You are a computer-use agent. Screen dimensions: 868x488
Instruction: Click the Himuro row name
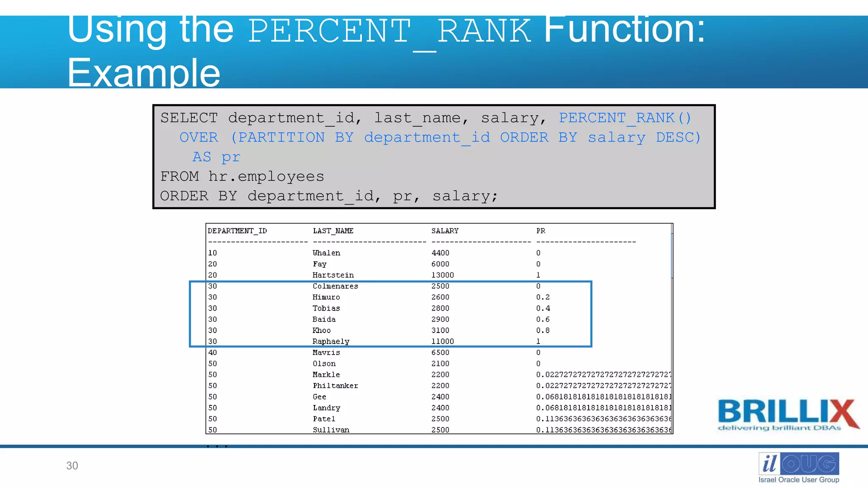(326, 297)
